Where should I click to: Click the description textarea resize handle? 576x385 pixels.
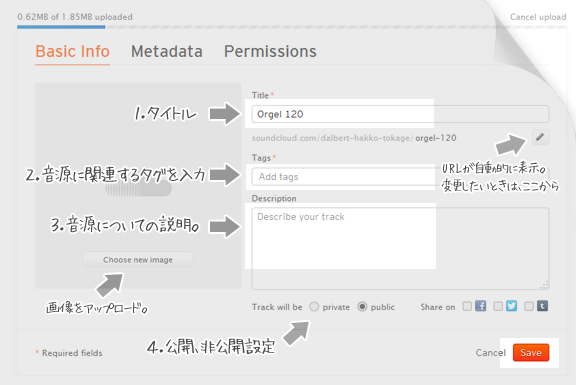coord(544,285)
